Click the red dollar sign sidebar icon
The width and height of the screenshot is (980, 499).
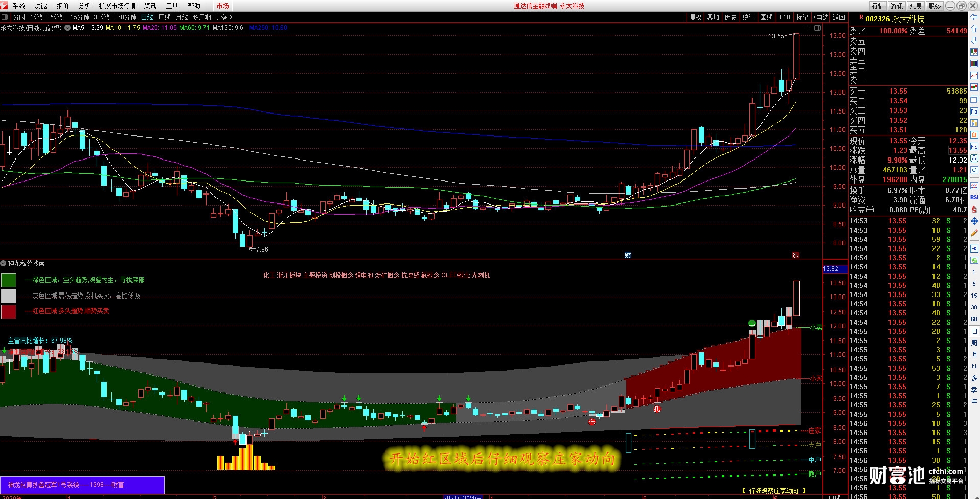point(974,210)
